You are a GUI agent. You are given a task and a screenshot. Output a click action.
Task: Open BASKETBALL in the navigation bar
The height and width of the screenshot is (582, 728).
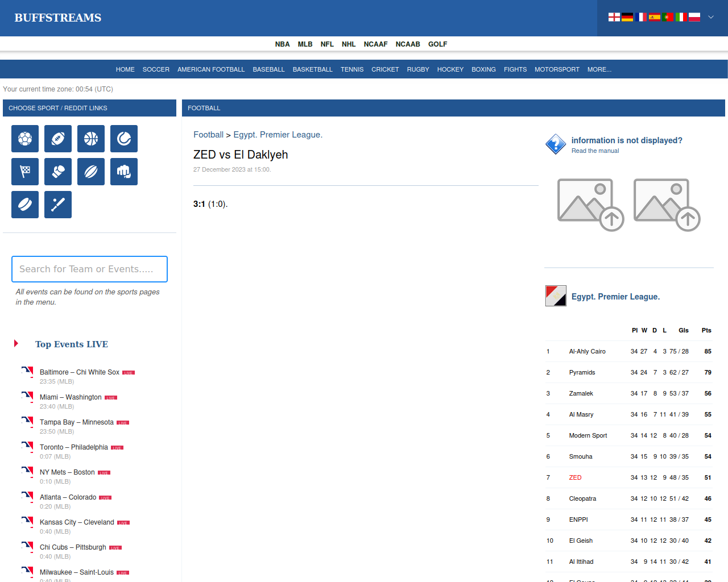[x=313, y=69]
